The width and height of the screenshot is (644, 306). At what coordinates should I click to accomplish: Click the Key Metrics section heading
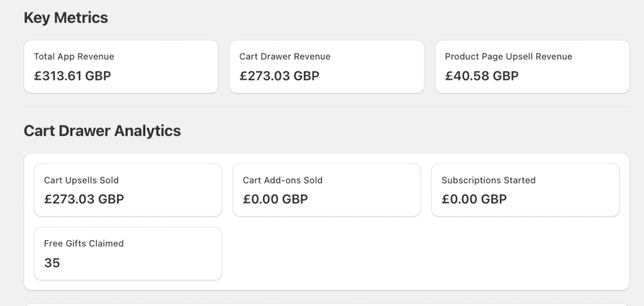point(66,18)
